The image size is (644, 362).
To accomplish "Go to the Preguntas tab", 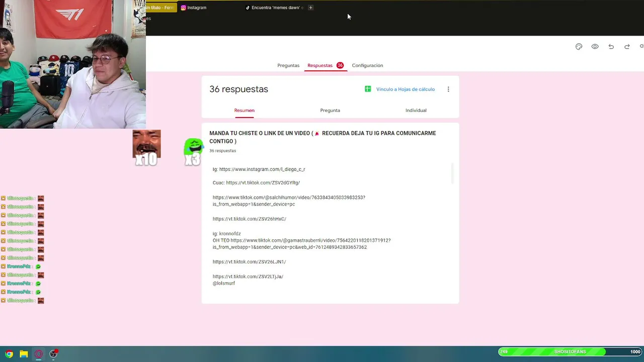I will 288,65.
